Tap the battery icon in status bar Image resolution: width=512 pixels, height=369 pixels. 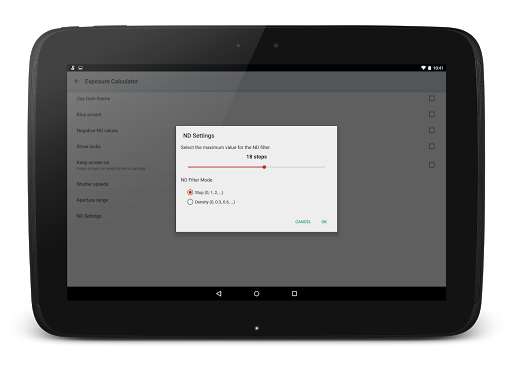(x=429, y=68)
